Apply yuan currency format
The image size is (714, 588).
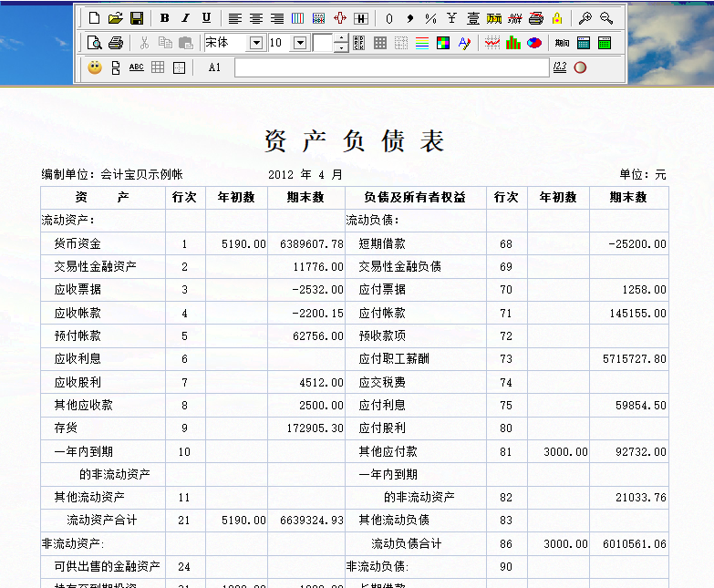(451, 18)
